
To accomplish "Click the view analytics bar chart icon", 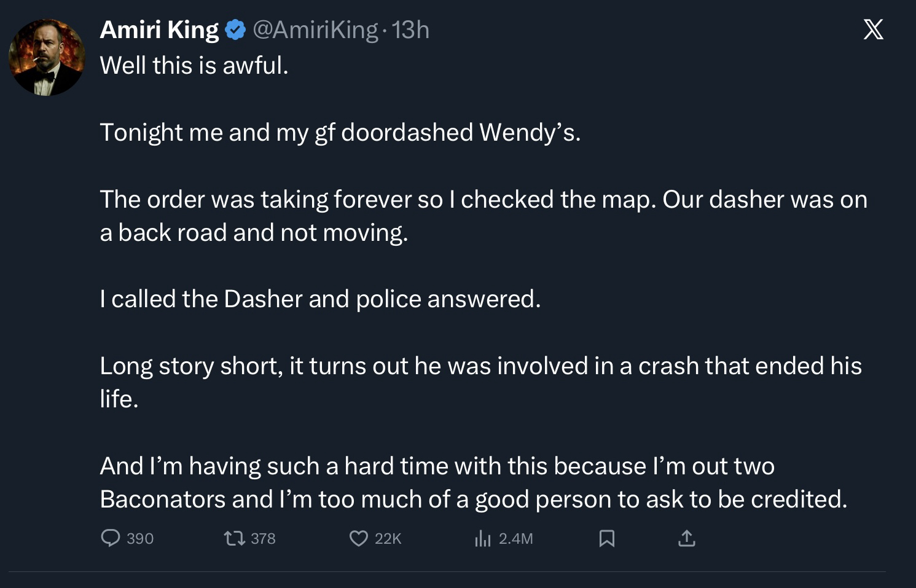I will point(482,539).
